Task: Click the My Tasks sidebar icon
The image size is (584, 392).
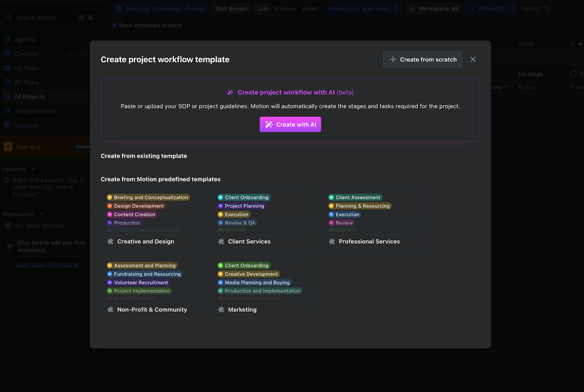Action: click(7, 68)
